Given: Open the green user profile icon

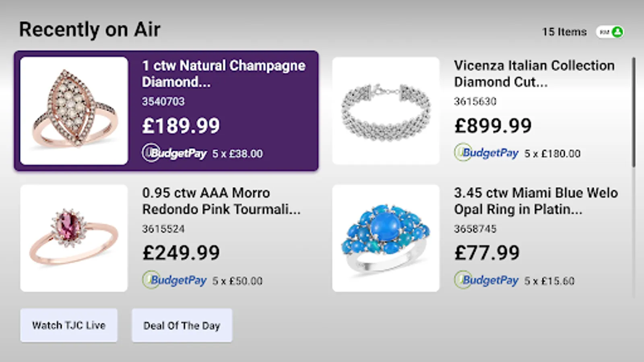Looking at the screenshot, I should point(617,32).
